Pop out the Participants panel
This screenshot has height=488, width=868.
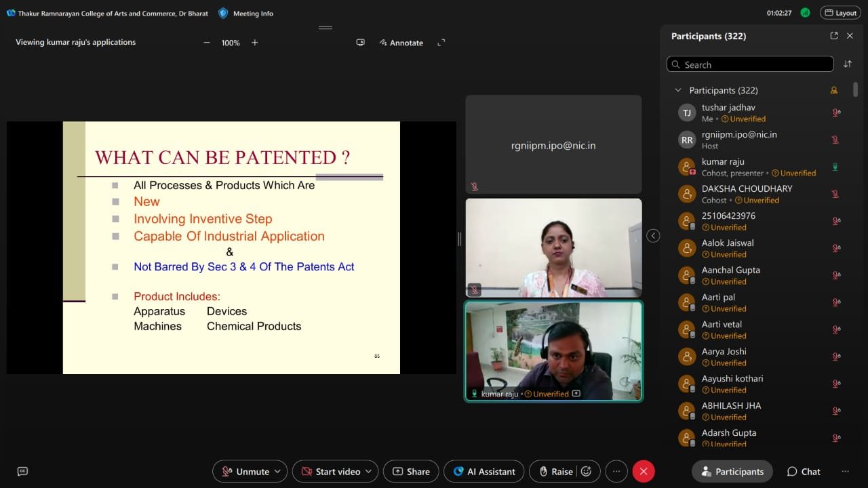tap(834, 36)
